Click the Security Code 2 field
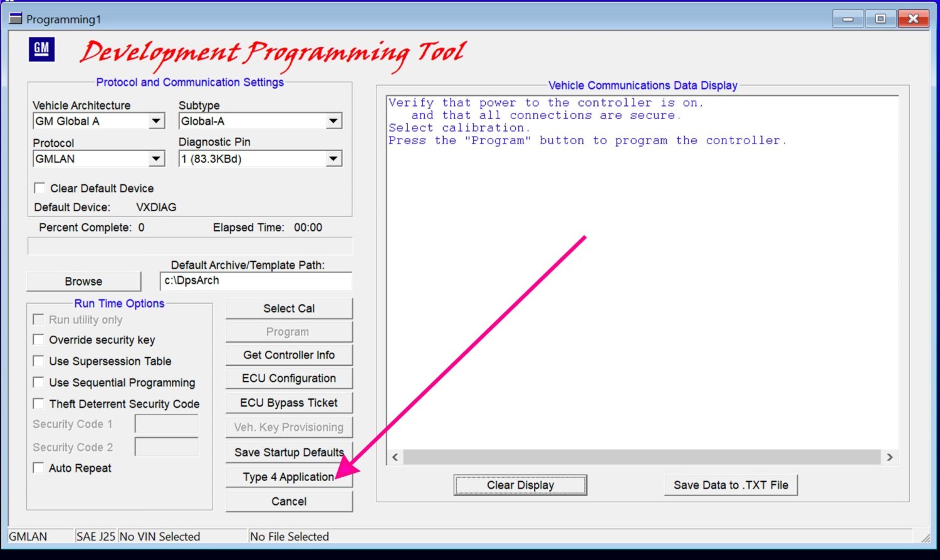The width and height of the screenshot is (940, 560). pyautogui.click(x=167, y=447)
